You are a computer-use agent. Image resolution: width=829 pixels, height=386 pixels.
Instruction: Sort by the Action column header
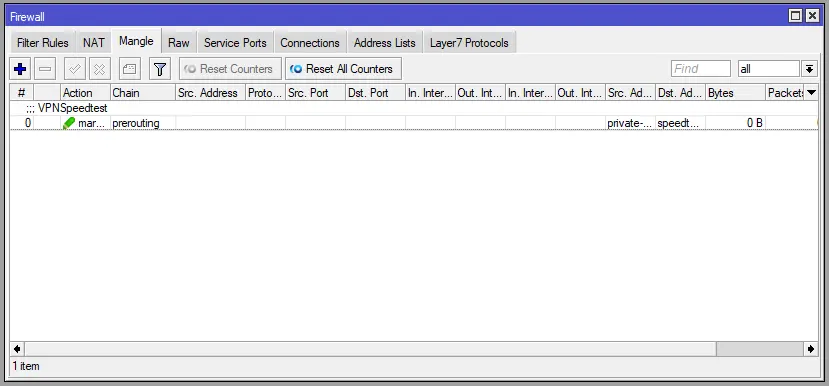click(x=85, y=93)
